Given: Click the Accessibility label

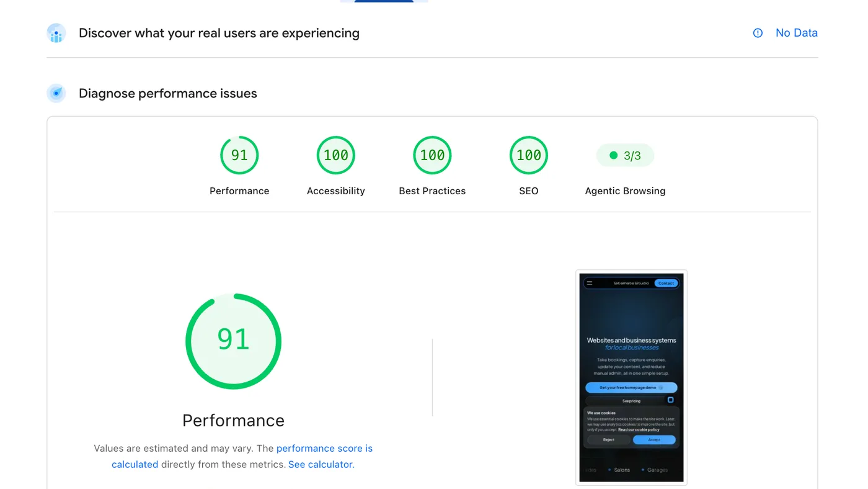Looking at the screenshot, I should click(x=336, y=191).
